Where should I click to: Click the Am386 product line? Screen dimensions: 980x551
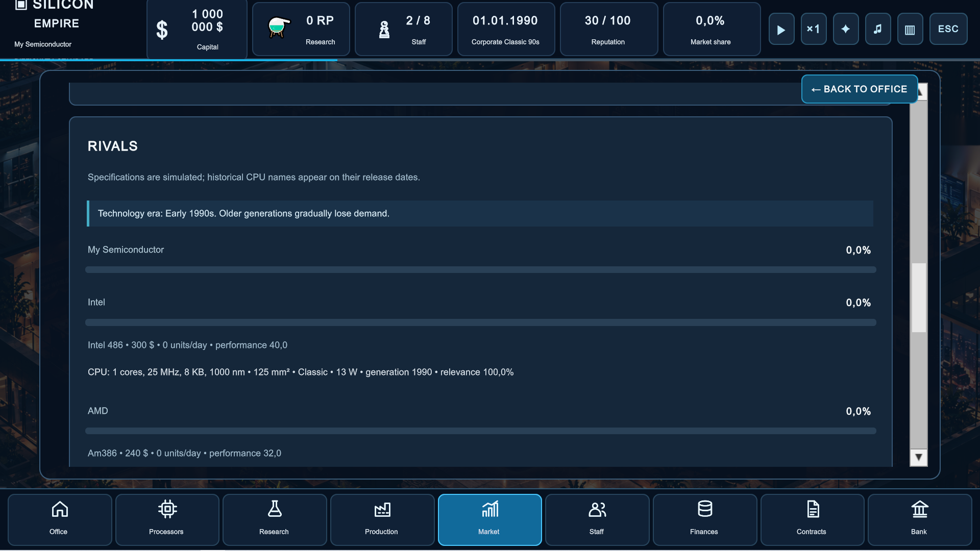point(184,454)
